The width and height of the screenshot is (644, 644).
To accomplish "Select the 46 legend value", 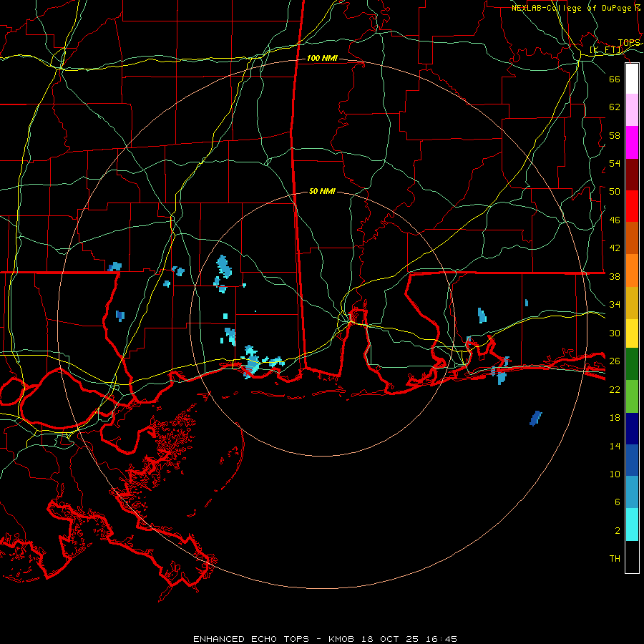I will coord(615,220).
